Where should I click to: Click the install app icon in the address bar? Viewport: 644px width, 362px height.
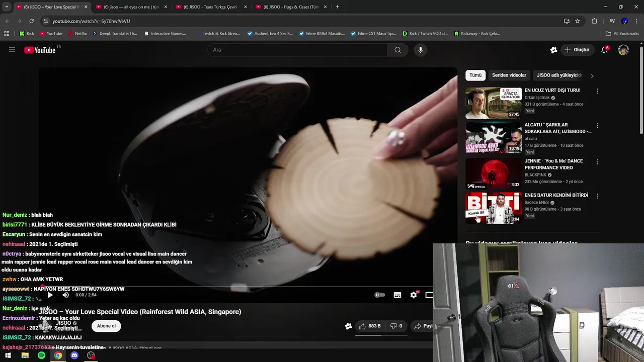567,21
